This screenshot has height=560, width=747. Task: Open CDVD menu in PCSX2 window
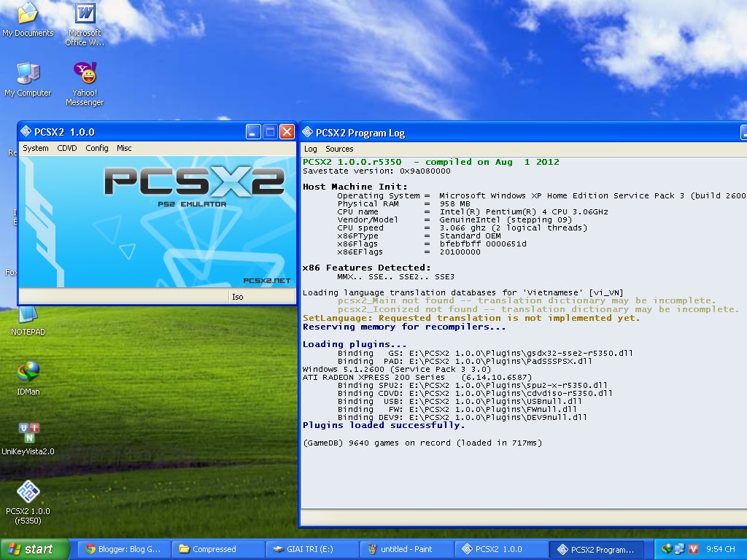66,148
